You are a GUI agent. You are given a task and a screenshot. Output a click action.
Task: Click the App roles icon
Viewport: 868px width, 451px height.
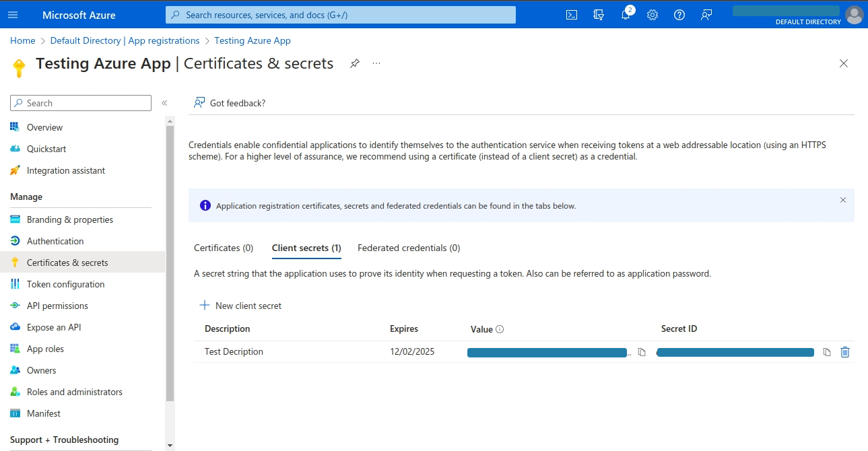pos(15,349)
